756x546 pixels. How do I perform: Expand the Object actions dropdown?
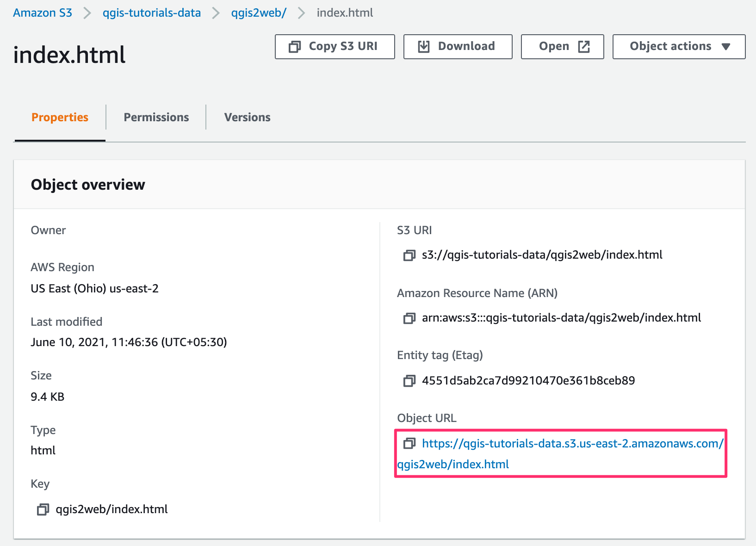(679, 47)
